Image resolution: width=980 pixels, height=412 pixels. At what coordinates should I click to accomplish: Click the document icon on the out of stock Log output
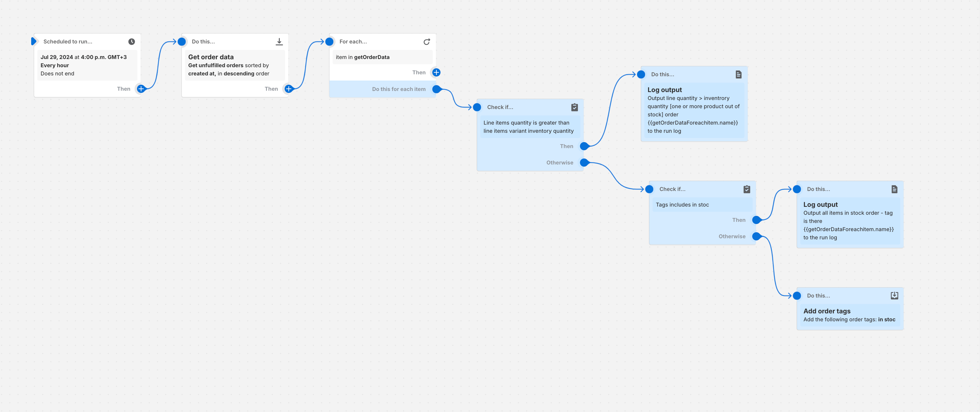739,75
